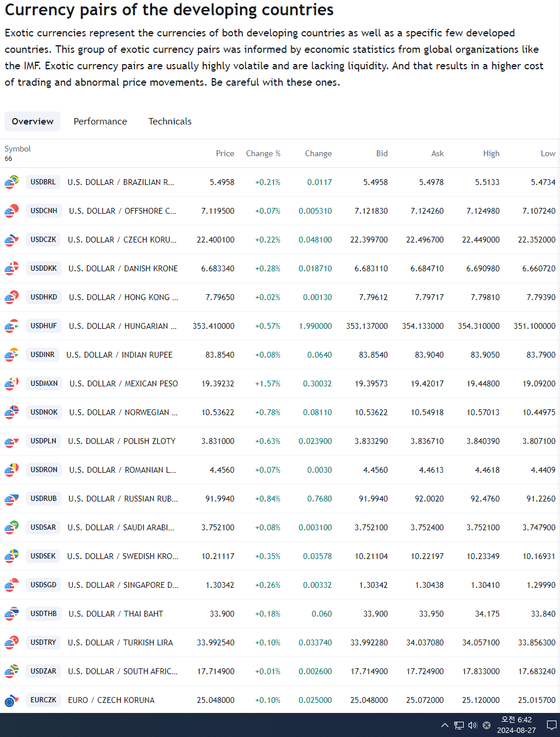Click the USDMXN flag pair icon
Image resolution: width=560 pixels, height=737 pixels.
coord(12,383)
